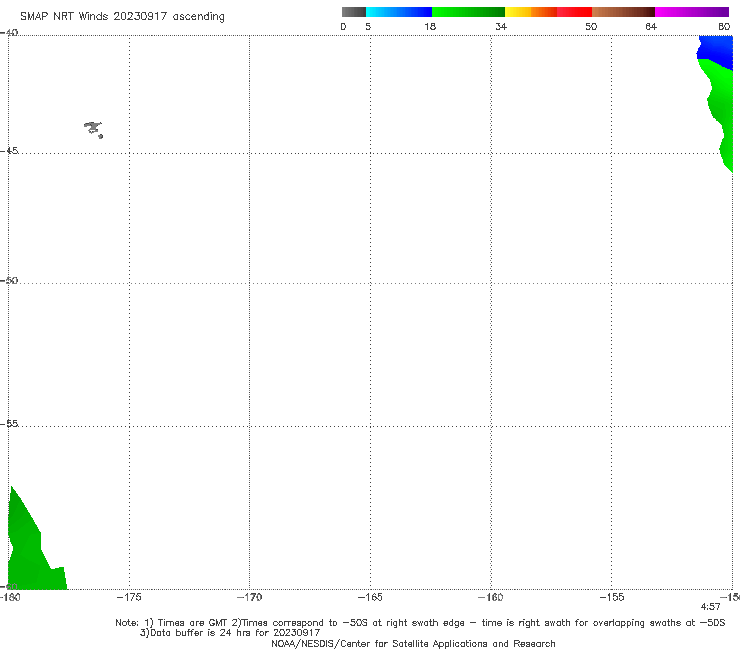This screenshot has height=650, width=740.
Task: Click the color bar label '5'
Action: point(368,27)
